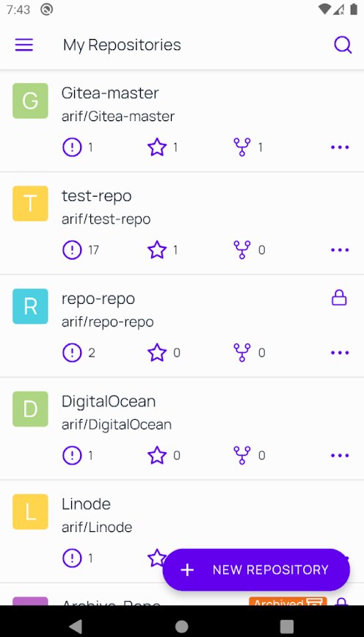Click the star icon on DigitalOcean
Screen dimensions: 364x637
[x=157, y=456]
